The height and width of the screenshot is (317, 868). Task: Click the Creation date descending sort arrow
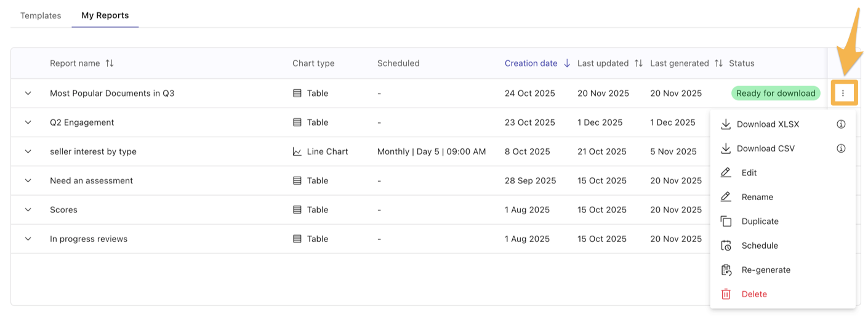pyautogui.click(x=567, y=63)
